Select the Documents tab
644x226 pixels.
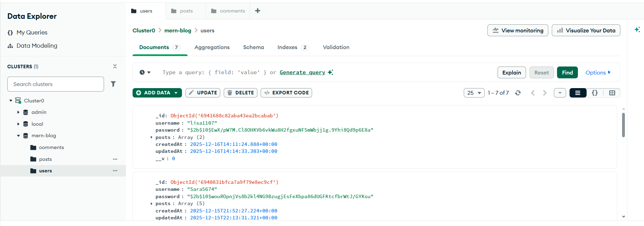tap(160, 47)
